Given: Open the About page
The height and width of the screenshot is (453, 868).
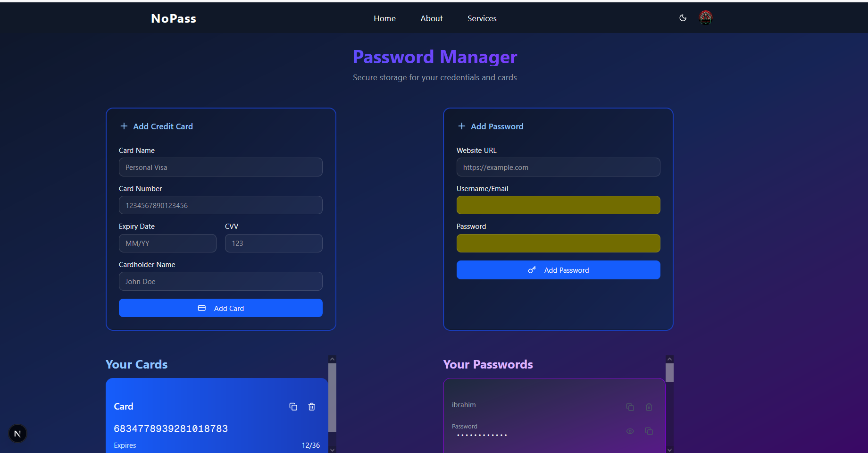Looking at the screenshot, I should [431, 18].
